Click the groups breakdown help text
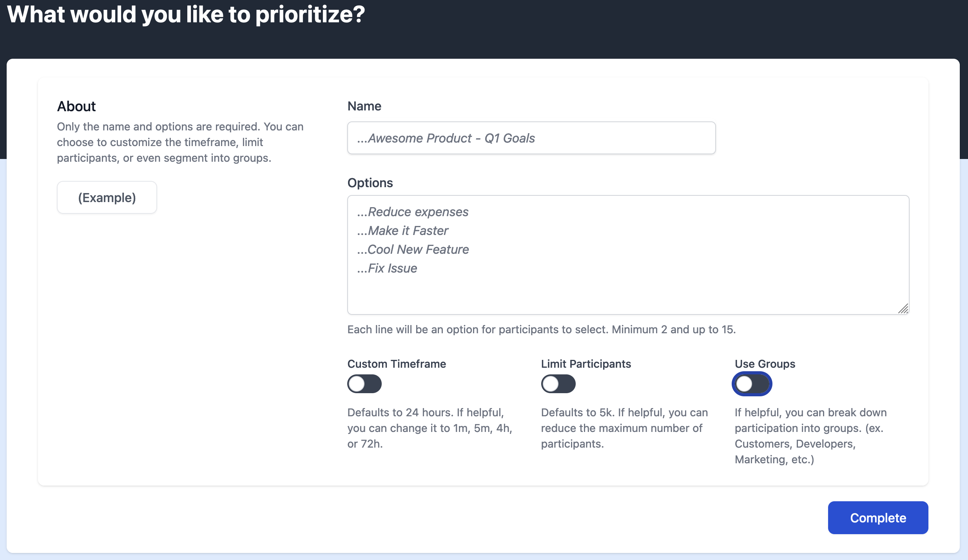The height and width of the screenshot is (560, 968). pos(810,436)
